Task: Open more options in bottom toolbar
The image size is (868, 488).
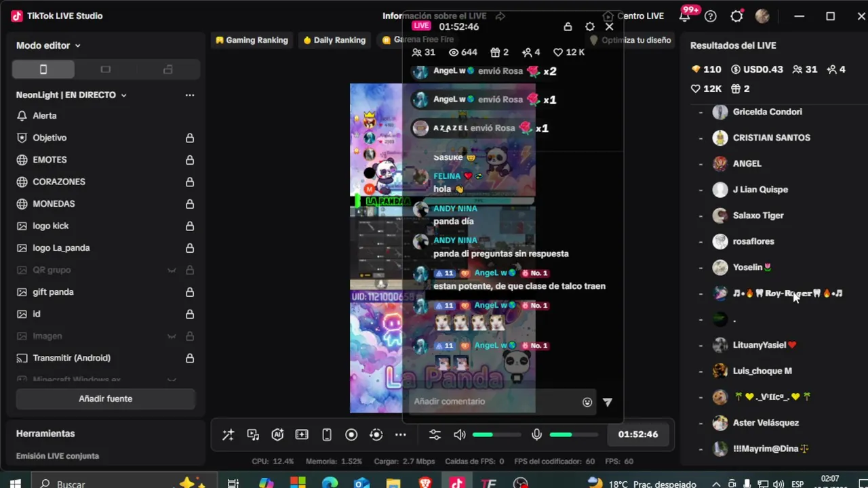Action: [x=401, y=435]
